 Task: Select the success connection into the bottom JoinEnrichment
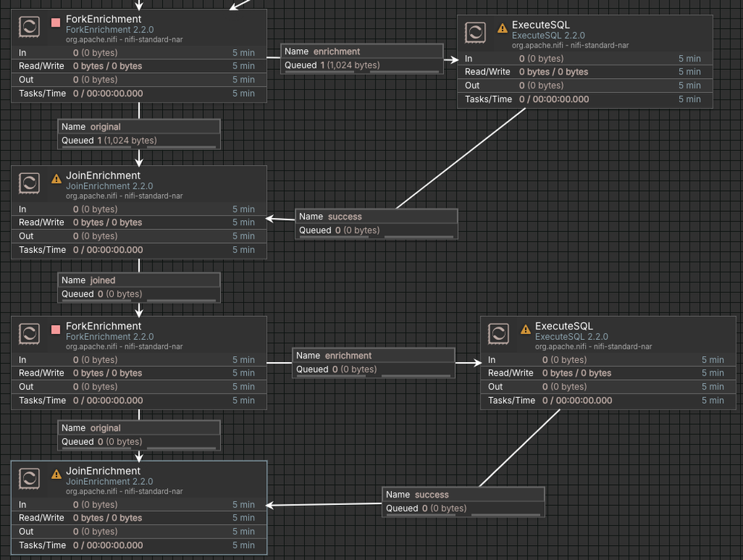tap(463, 502)
